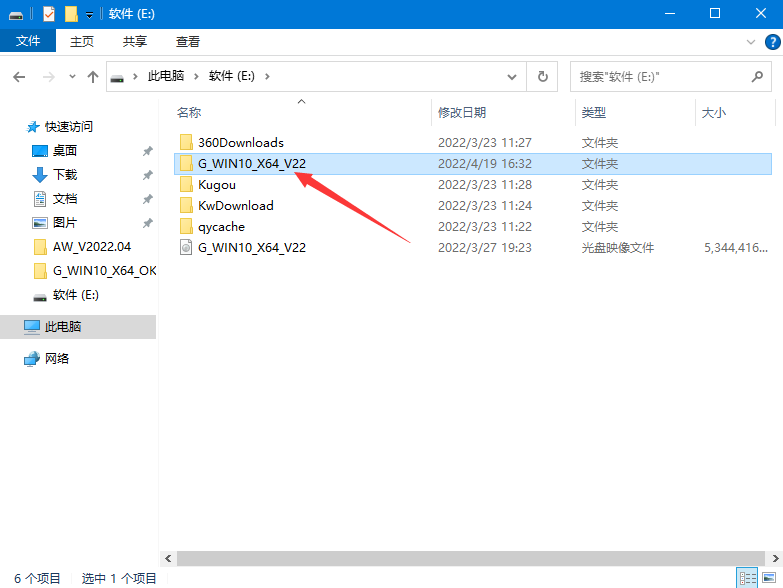Sort by the 名称 column header
The height and width of the screenshot is (588, 783).
coord(189,113)
